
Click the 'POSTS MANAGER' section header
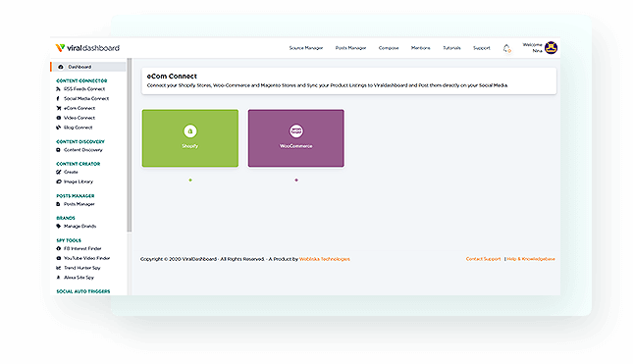pos(76,195)
